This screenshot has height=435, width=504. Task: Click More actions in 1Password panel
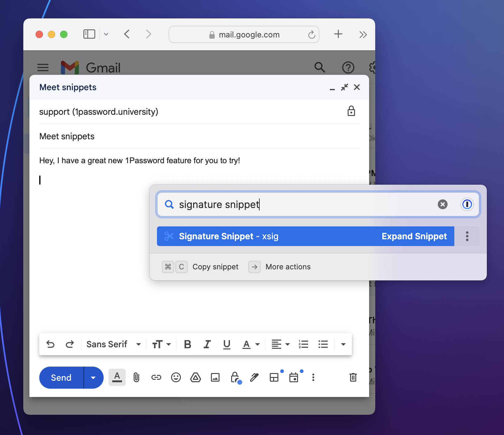288,267
